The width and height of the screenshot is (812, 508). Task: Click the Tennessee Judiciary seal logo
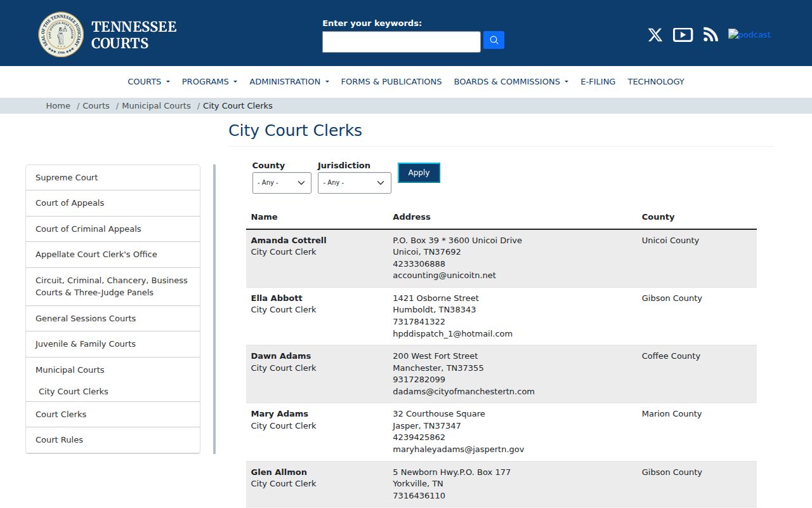[x=61, y=34]
